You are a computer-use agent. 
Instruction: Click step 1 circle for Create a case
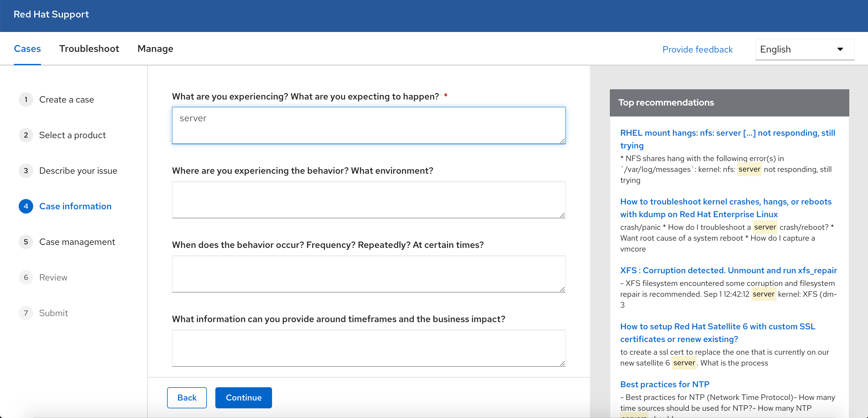26,99
